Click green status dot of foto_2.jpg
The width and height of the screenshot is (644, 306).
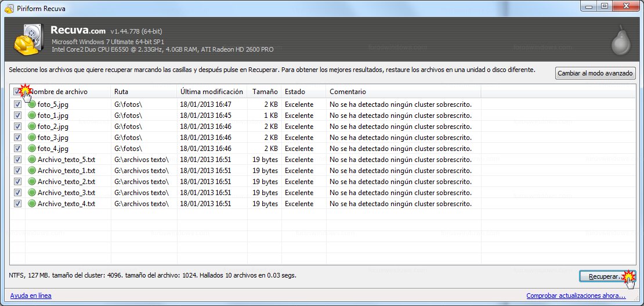pos(32,127)
